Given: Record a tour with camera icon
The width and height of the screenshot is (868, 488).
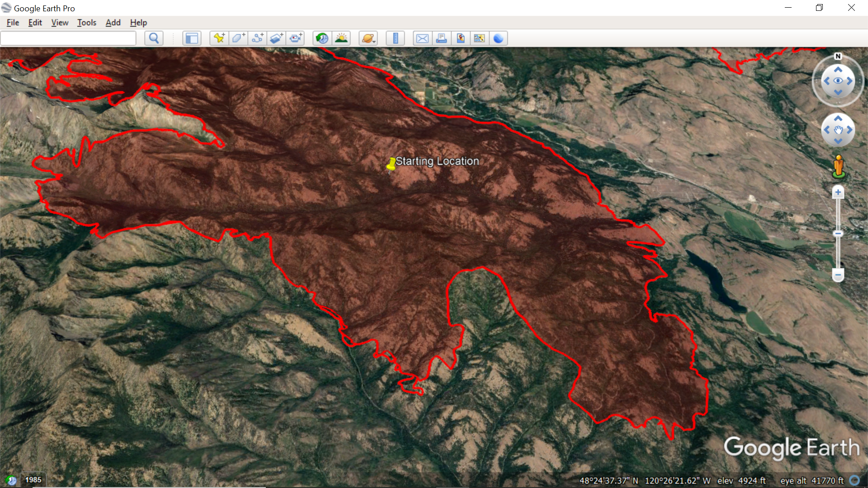Looking at the screenshot, I should pyautogui.click(x=296, y=38).
